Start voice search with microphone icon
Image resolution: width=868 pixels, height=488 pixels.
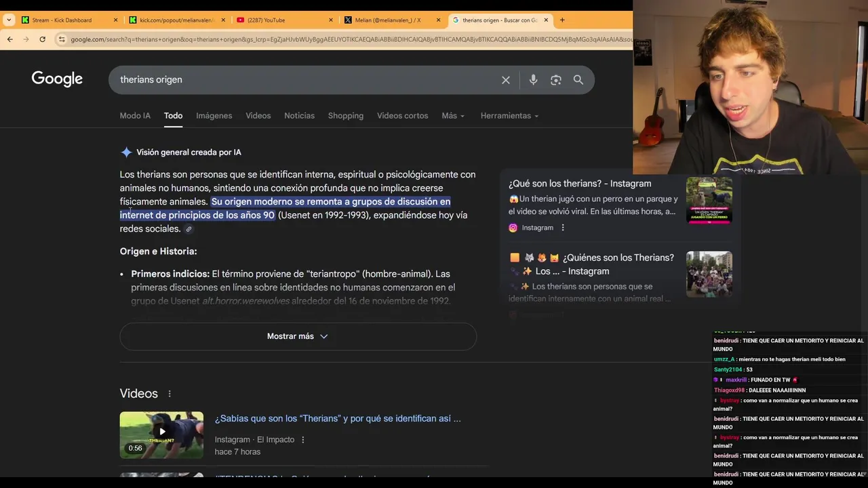pyautogui.click(x=533, y=80)
